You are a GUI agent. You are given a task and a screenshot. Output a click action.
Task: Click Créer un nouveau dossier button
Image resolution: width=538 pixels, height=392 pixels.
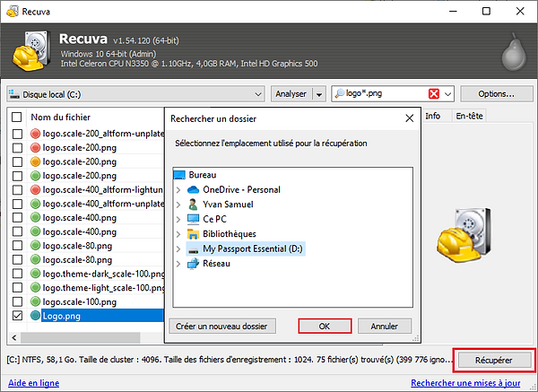coord(221,327)
